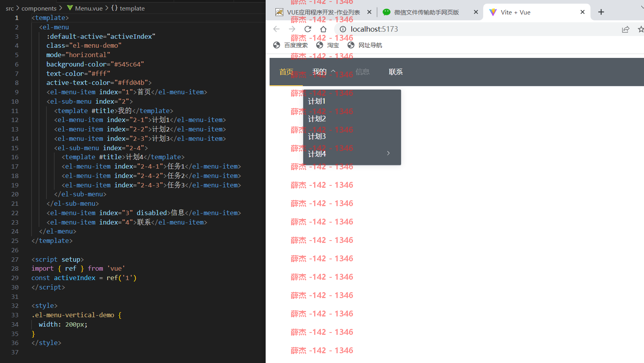Select the 联系 menu item
Screen dimensions: 644x363
pos(396,72)
